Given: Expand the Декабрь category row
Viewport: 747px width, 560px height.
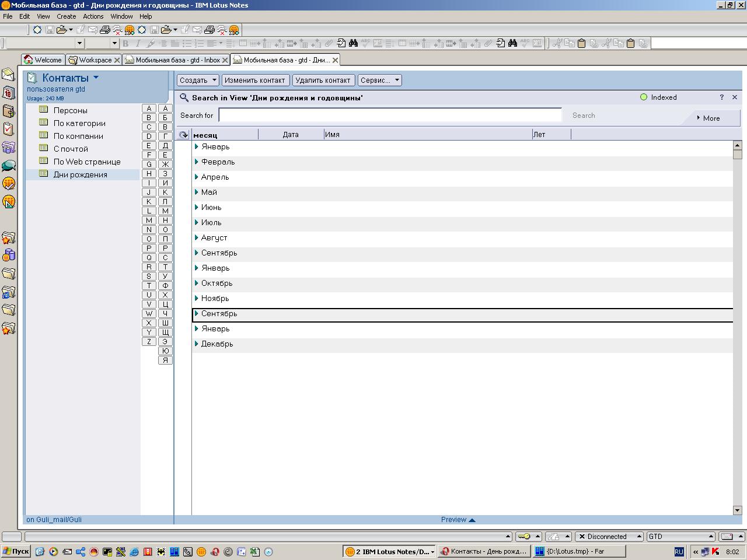Looking at the screenshot, I should tap(197, 344).
